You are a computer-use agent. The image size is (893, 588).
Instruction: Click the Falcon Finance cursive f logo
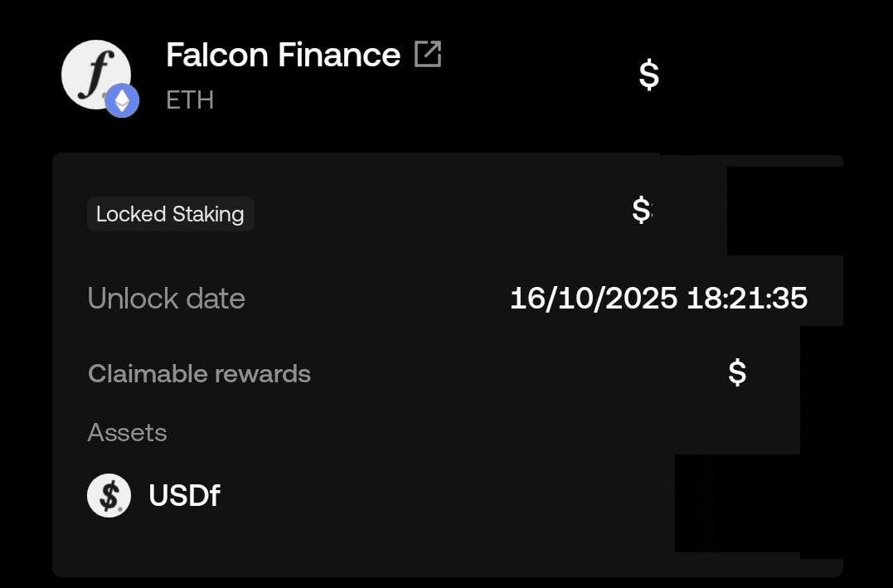tap(93, 73)
